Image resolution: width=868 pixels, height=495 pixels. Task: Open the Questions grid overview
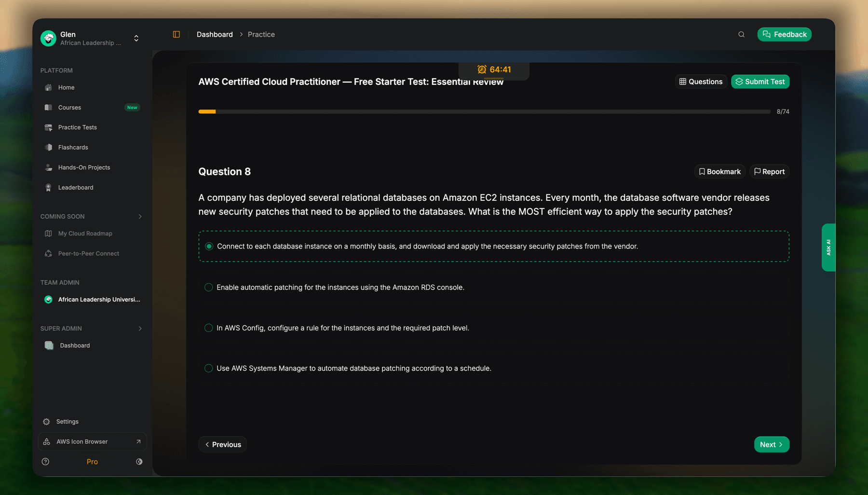[x=701, y=82]
